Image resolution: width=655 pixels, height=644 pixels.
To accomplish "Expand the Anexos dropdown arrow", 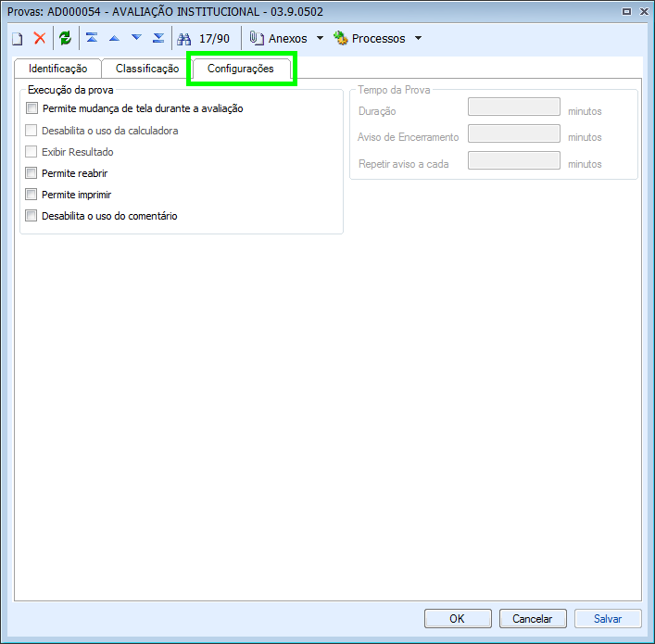I will pos(320,38).
